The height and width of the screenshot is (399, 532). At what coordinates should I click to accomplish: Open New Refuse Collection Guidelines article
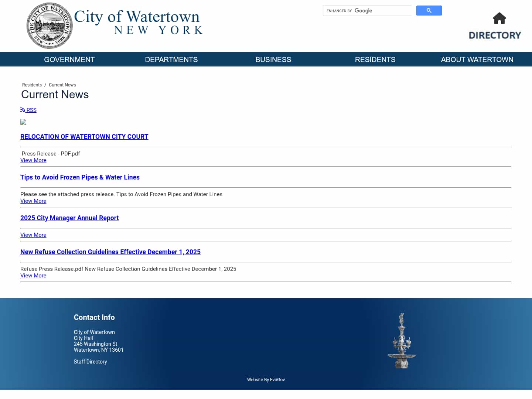click(110, 252)
